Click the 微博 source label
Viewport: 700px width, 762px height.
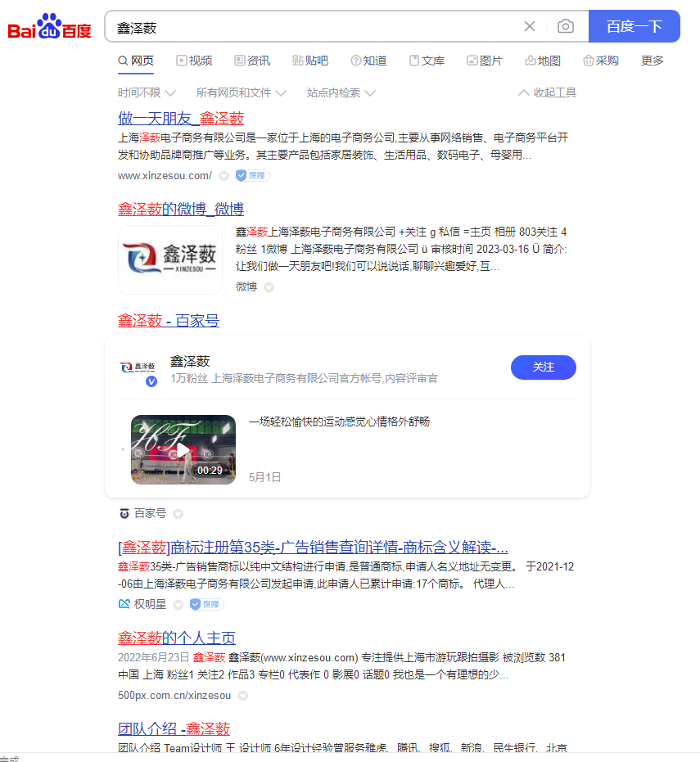coord(246,286)
